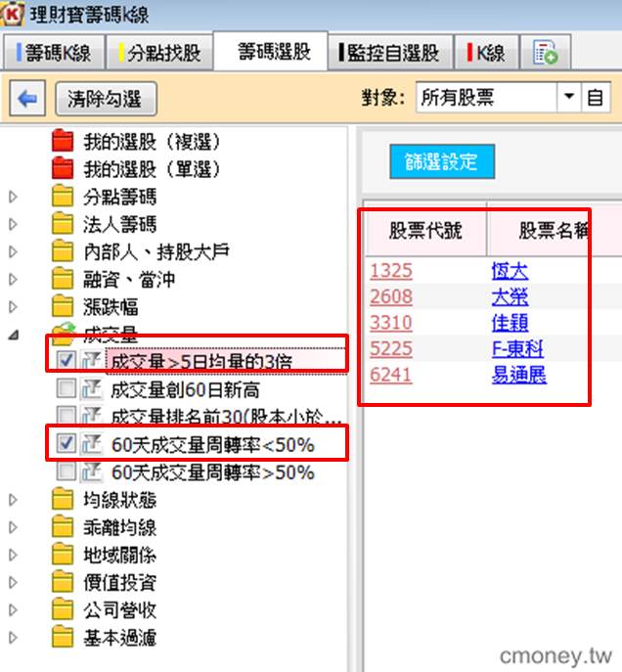This screenshot has width=622, height=672.
Task: Click the 乖離均線 folder icon
Action: tap(63, 527)
